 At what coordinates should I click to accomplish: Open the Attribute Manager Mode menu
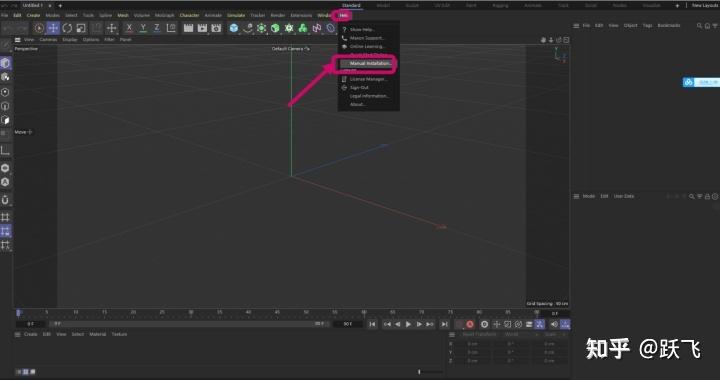click(x=589, y=196)
